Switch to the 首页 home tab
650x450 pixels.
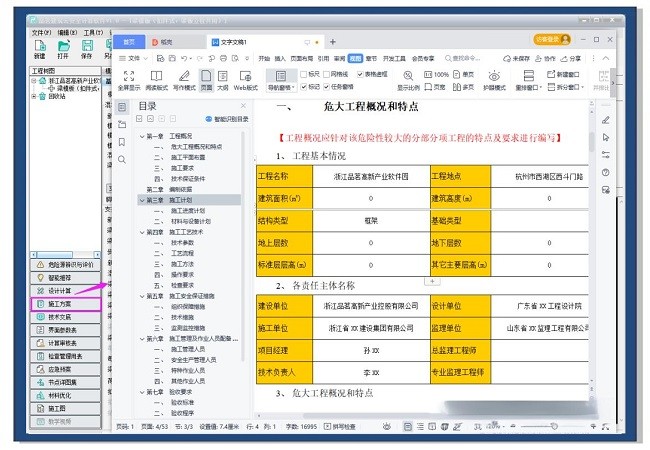click(129, 41)
